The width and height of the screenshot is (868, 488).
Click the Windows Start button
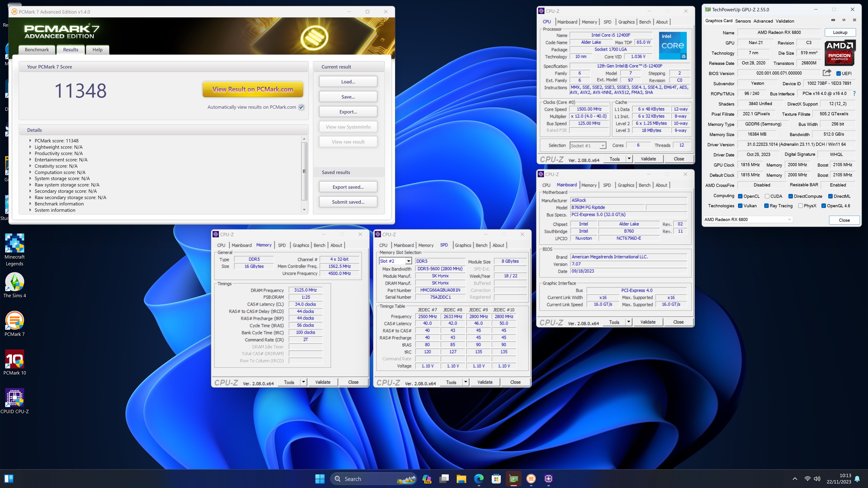[x=320, y=479]
